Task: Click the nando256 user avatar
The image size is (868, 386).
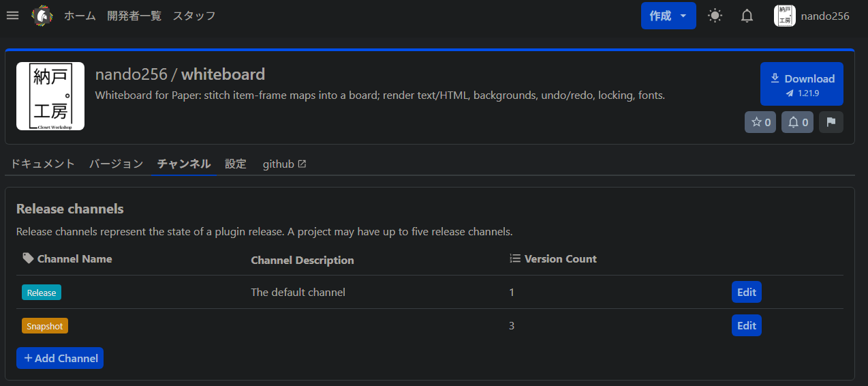Action: point(785,16)
